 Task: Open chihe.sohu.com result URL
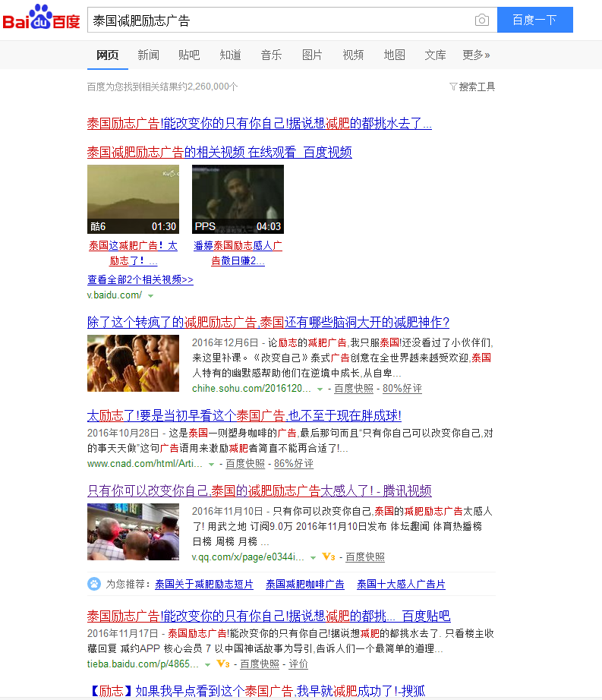(x=251, y=389)
